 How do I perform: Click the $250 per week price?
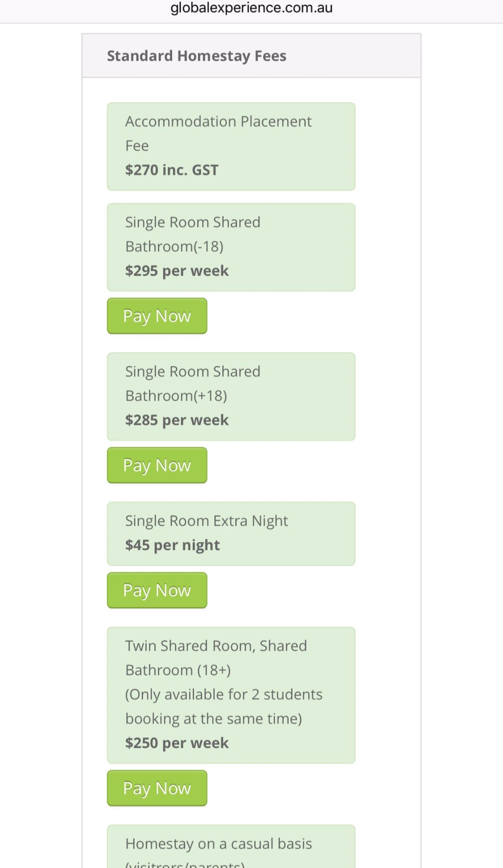tap(177, 743)
